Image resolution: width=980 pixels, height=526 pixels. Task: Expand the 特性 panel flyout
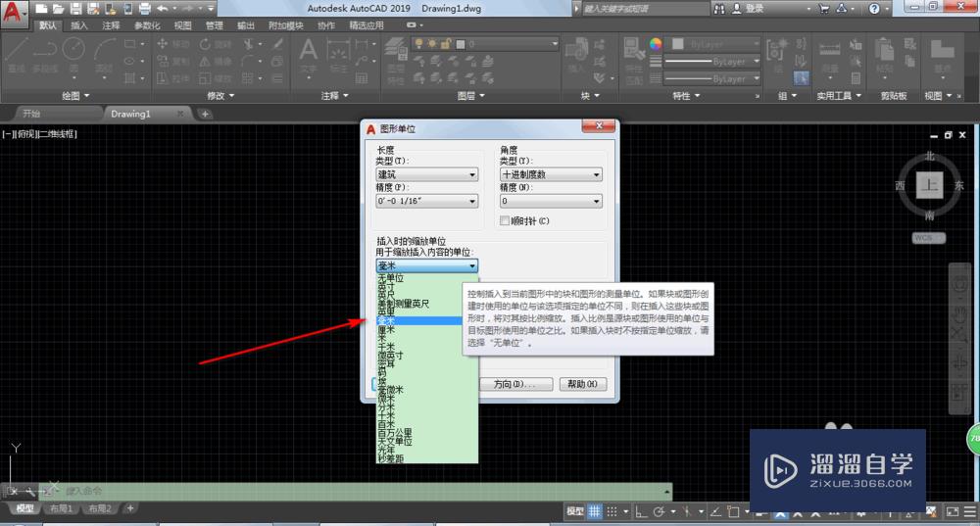tap(686, 96)
